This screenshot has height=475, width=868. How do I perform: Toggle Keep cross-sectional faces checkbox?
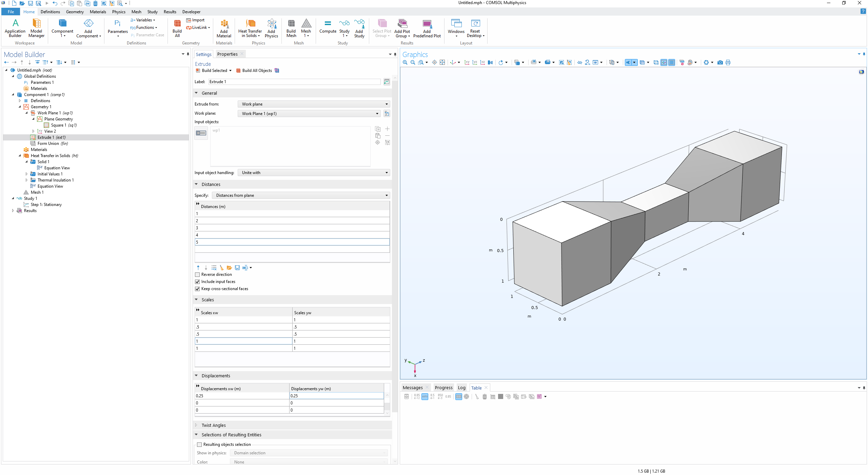click(197, 289)
